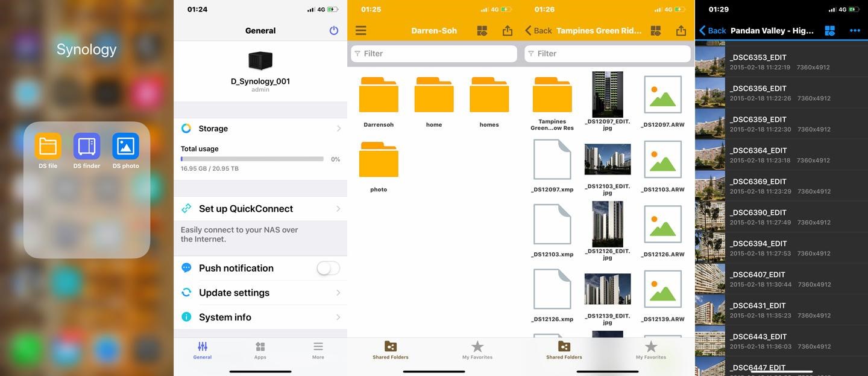
Task: Click the QuickConnect link icon
Action: coord(186,208)
